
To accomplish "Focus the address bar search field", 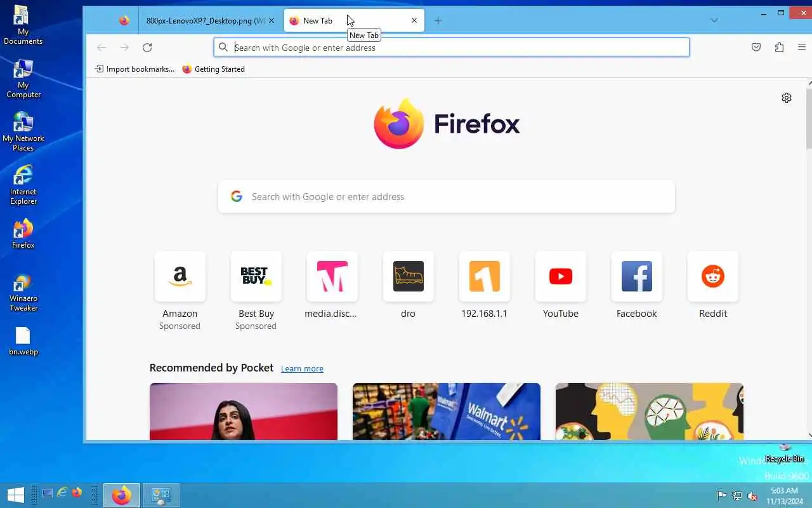I will 452,47.
